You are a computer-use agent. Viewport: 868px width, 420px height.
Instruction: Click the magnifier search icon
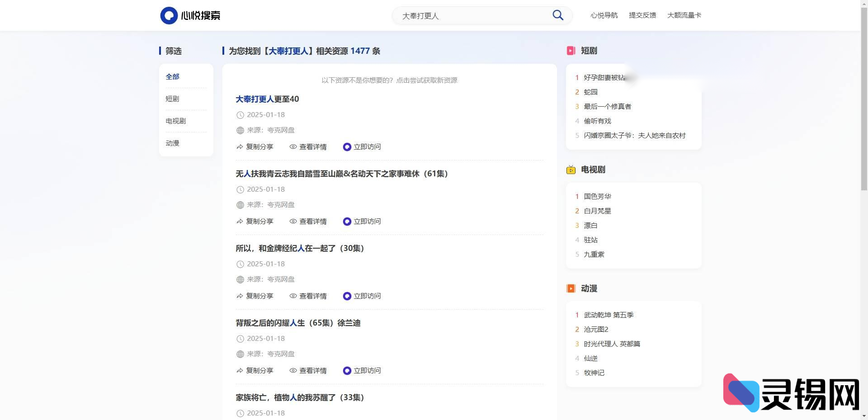coord(557,15)
